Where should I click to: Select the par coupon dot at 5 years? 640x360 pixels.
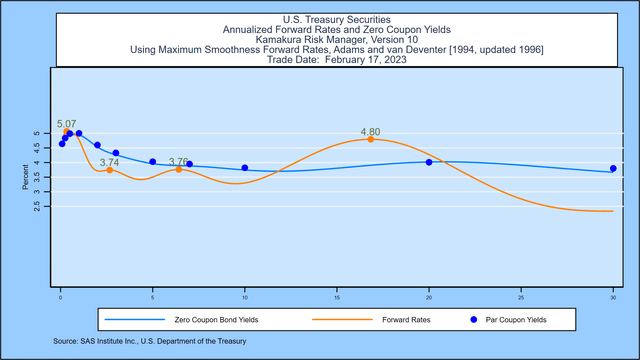click(x=153, y=162)
